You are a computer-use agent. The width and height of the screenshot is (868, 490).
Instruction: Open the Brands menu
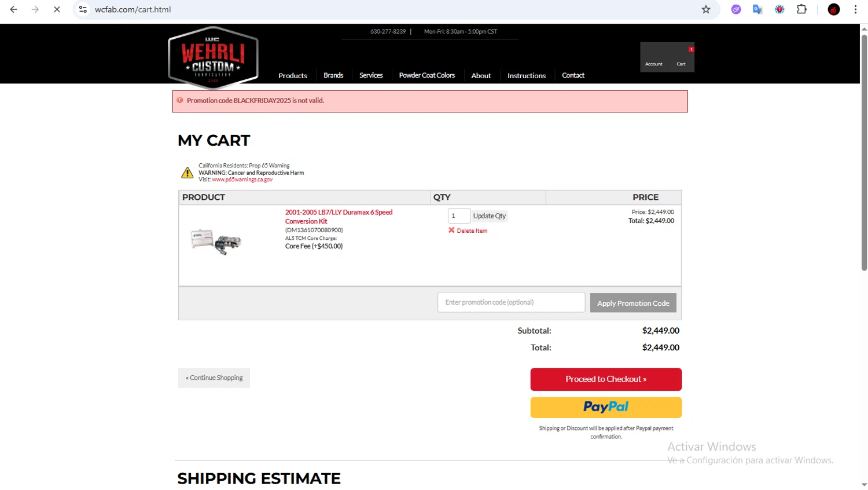[333, 75]
